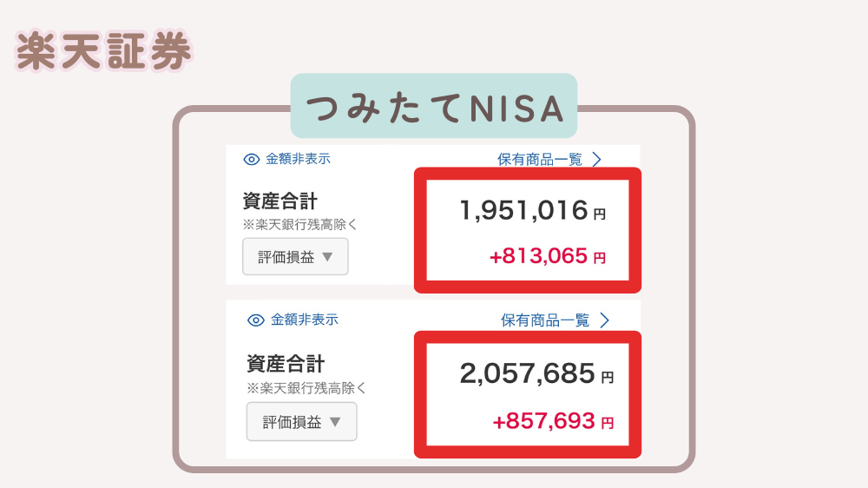Click chevron arrow beside the second 保有商品一覧
The height and width of the screenshot is (488, 868).
click(604, 320)
